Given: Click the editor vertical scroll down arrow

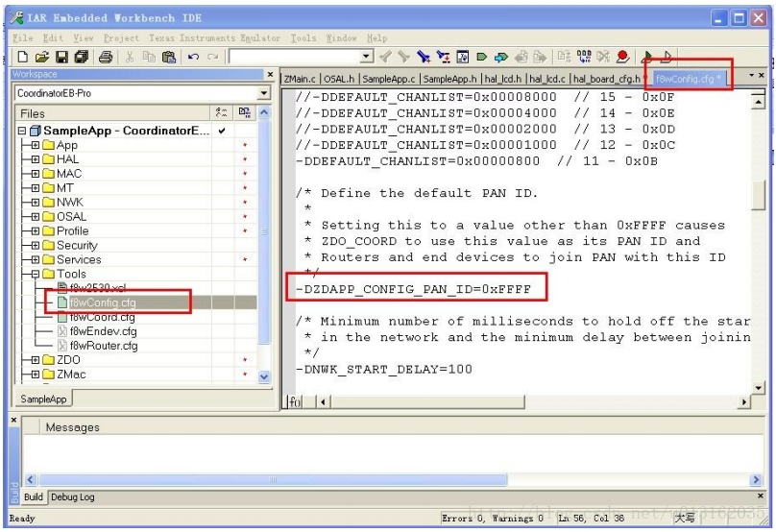Looking at the screenshot, I should pyautogui.click(x=758, y=388).
